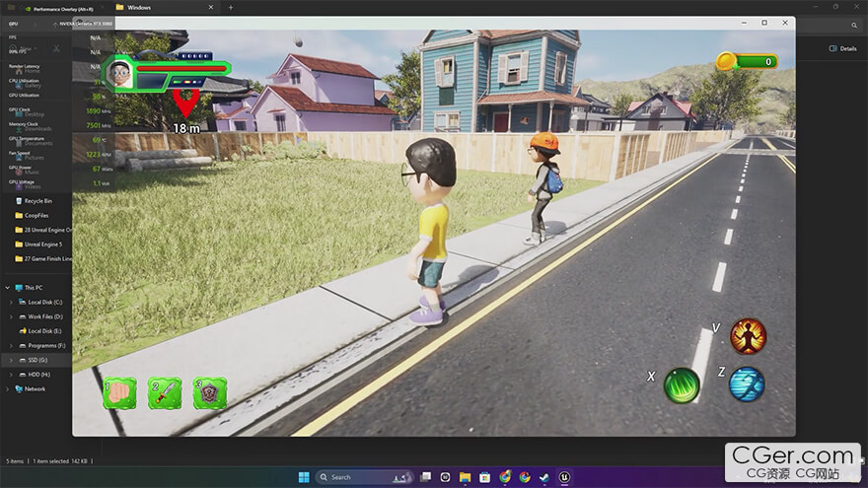Open the first Chrome taskbar icon

pyautogui.click(x=505, y=477)
